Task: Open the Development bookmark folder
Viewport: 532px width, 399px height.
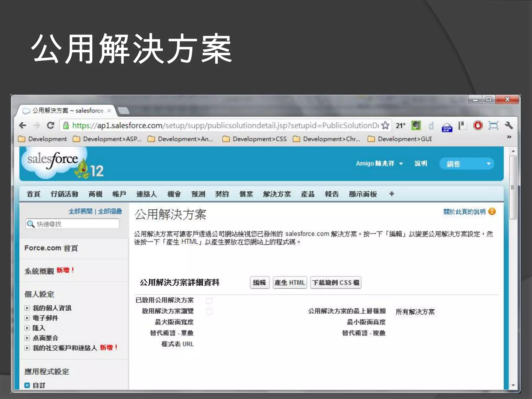Action: pos(43,139)
